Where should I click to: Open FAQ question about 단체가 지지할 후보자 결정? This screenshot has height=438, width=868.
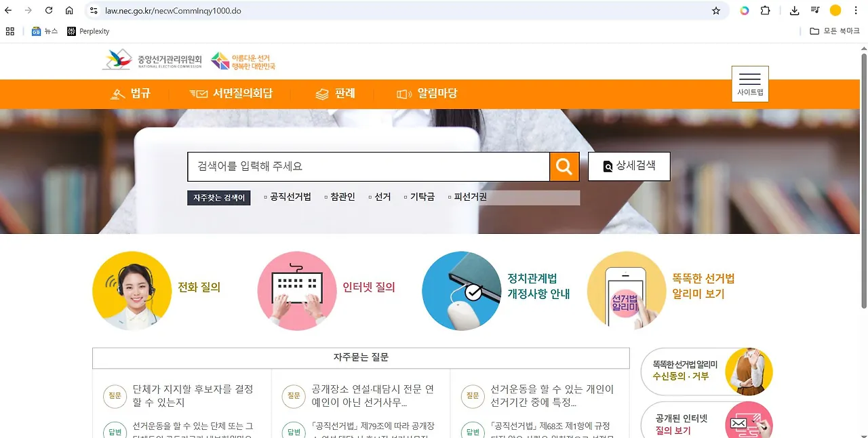click(x=197, y=396)
